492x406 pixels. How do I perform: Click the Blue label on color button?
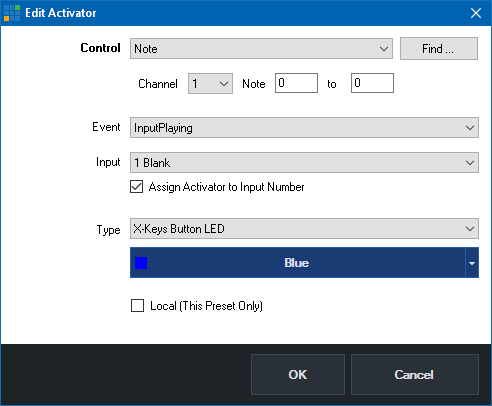pyautogui.click(x=296, y=263)
